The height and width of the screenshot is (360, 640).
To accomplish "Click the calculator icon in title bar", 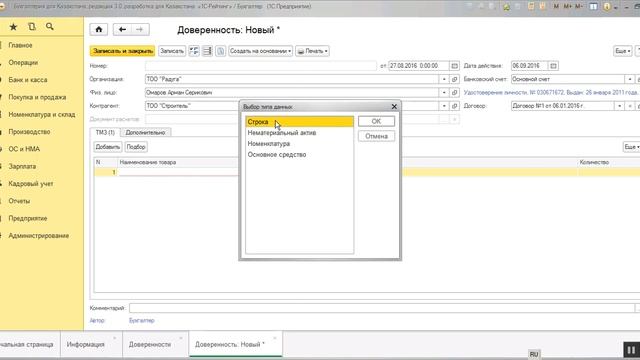I will [x=531, y=7].
